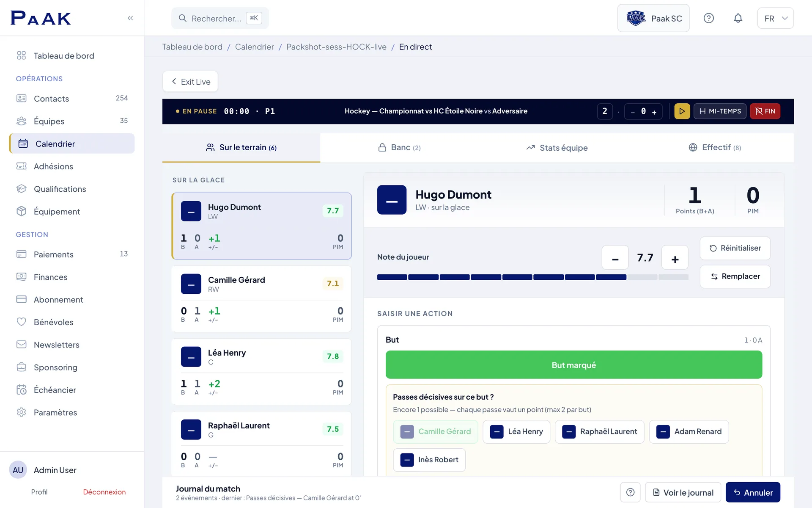This screenshot has width=812, height=508.
Task: Click the Paiements sidebar icon
Action: (x=22, y=254)
